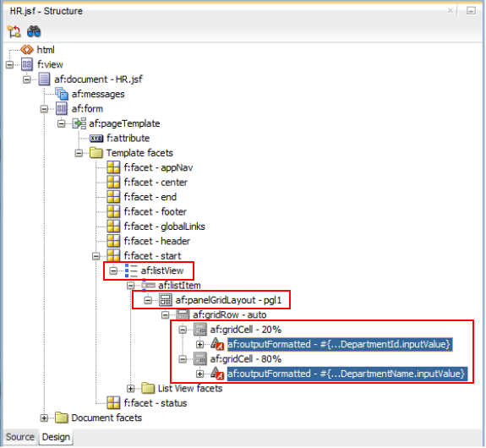Click the center facet grid icon
486x448 pixels.
point(113,183)
